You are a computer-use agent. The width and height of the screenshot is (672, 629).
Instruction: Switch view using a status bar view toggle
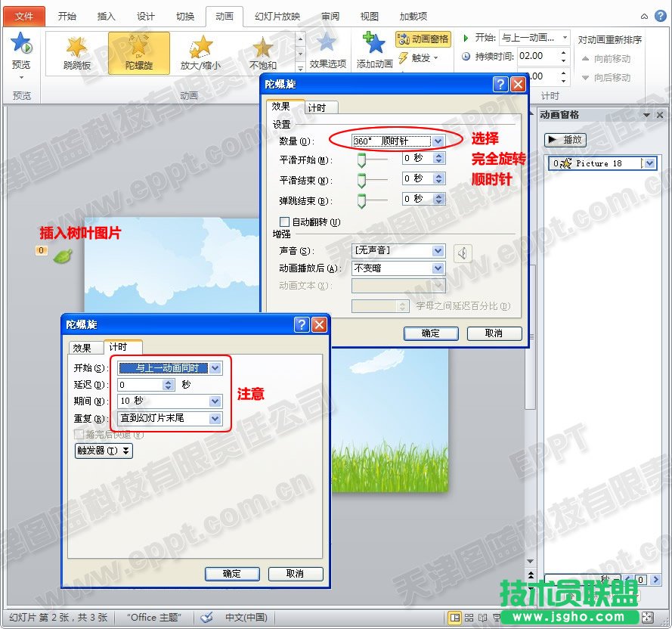[457, 618]
